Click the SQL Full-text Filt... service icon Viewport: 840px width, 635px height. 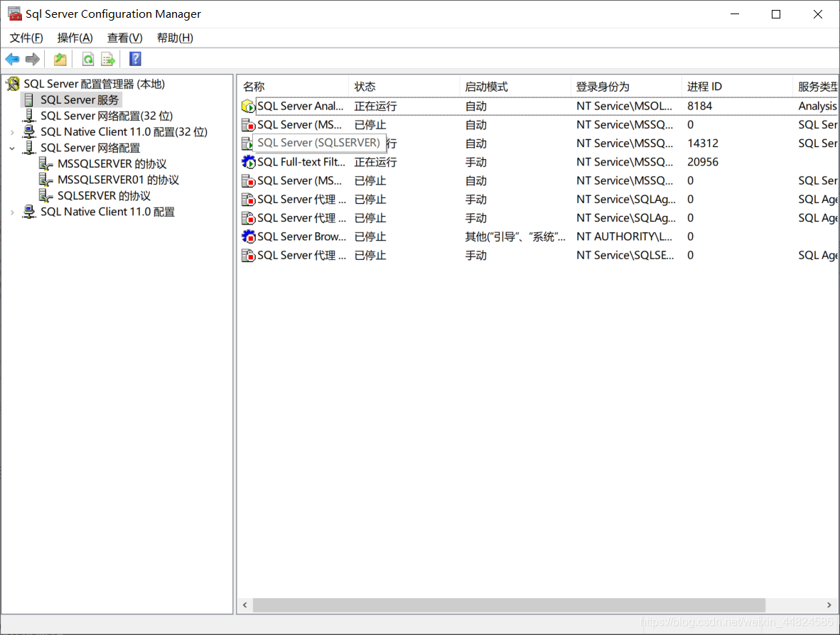[248, 162]
